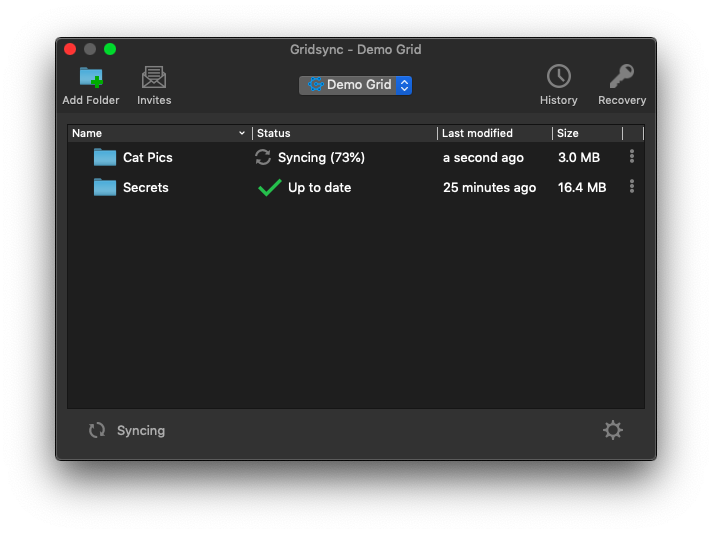Sort by the Name column header

point(155,133)
